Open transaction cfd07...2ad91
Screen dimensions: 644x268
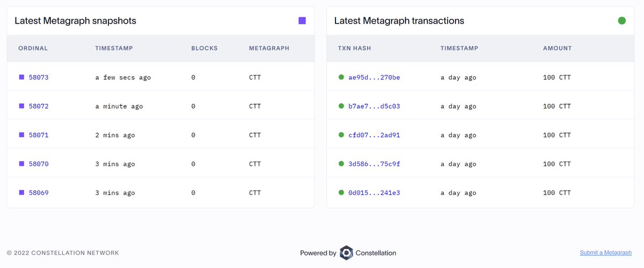[374, 135]
